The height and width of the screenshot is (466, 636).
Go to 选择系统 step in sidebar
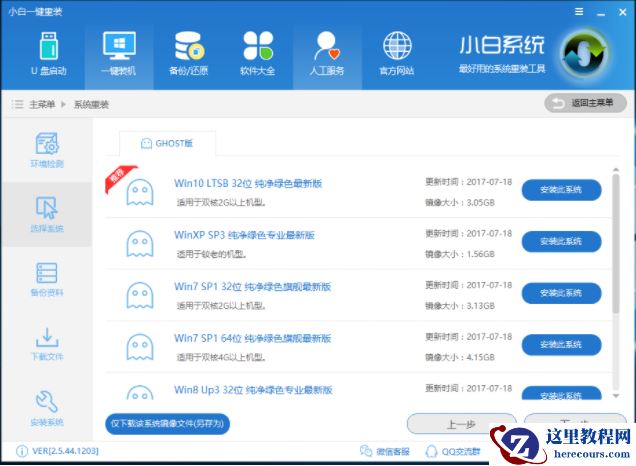[x=47, y=214]
